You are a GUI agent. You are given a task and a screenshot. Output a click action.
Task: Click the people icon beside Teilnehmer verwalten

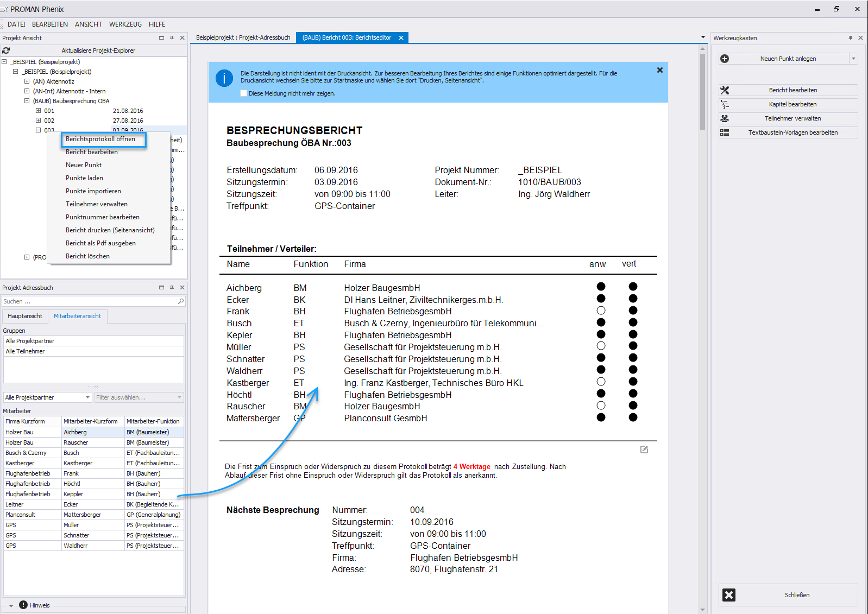pos(725,118)
